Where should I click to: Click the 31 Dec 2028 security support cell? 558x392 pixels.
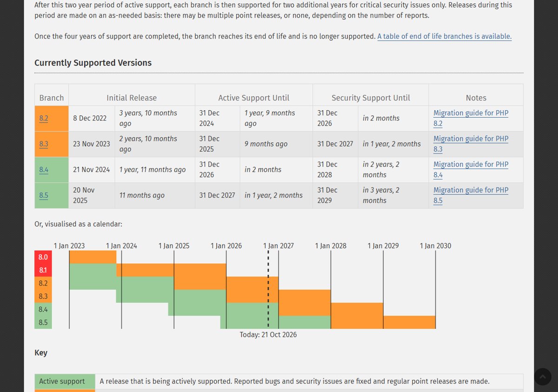click(335, 170)
